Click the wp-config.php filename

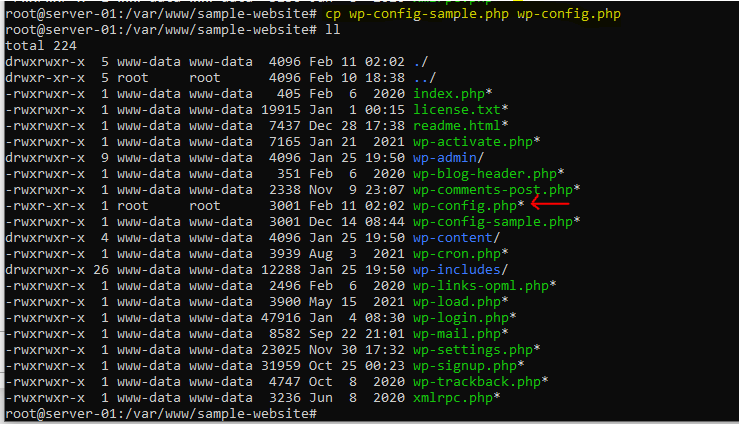[465, 206]
